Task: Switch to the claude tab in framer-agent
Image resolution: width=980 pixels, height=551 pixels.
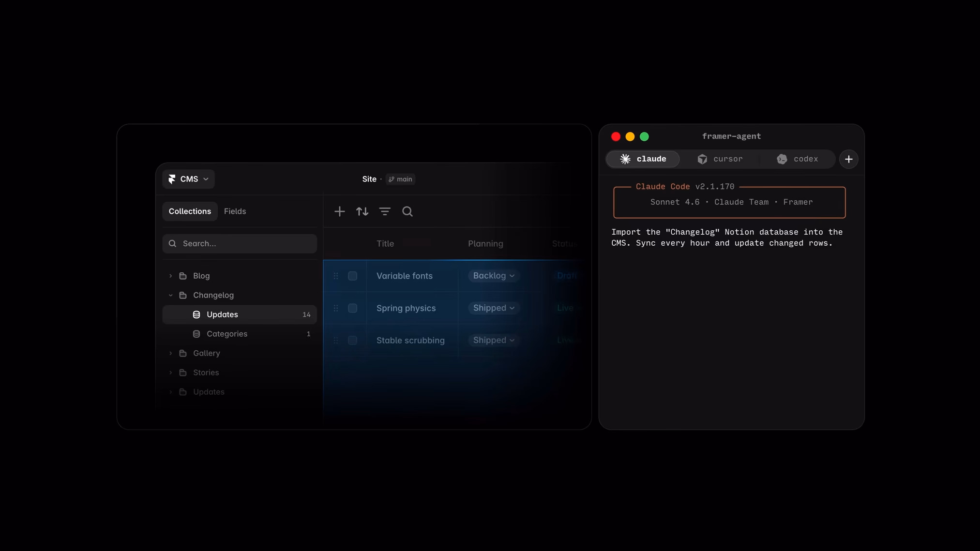Action: 643,159
